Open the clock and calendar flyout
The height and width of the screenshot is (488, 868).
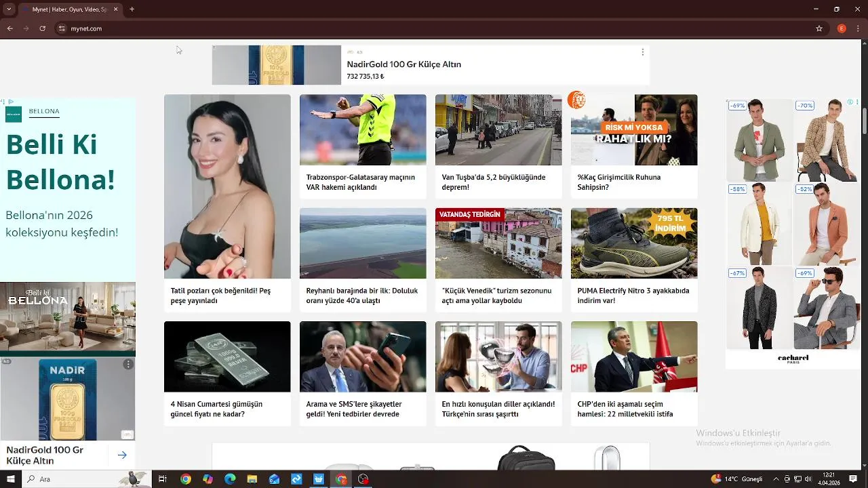point(829,479)
